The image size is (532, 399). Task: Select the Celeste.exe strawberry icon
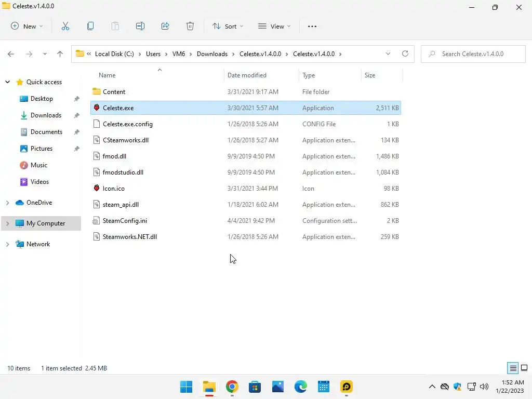[97, 108]
